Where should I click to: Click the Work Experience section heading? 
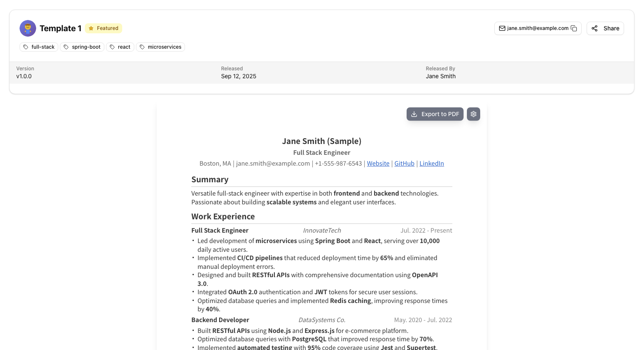click(x=223, y=216)
